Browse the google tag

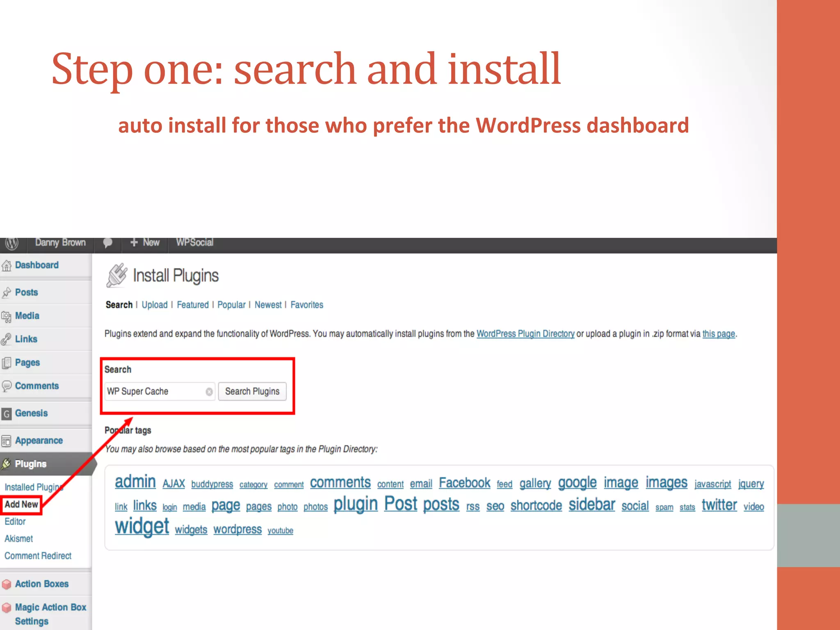coord(577,483)
